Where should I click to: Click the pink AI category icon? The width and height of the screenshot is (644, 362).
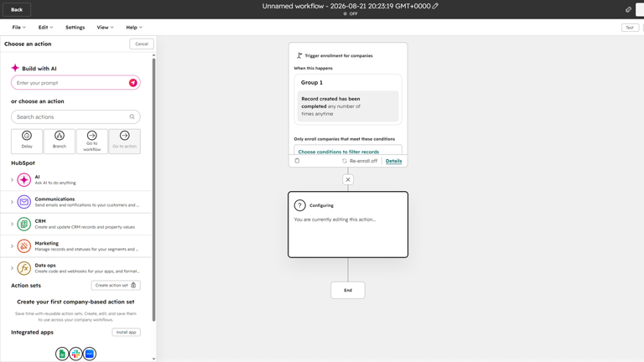pos(23,180)
